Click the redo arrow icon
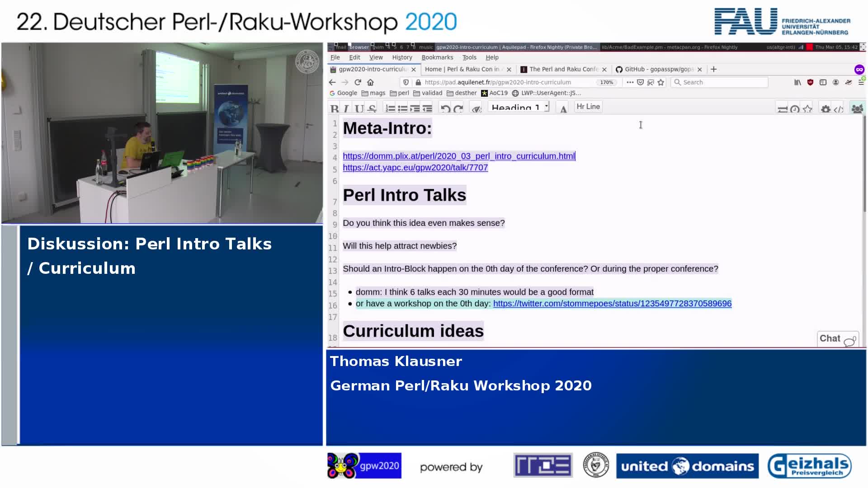868x488 pixels. click(x=458, y=108)
